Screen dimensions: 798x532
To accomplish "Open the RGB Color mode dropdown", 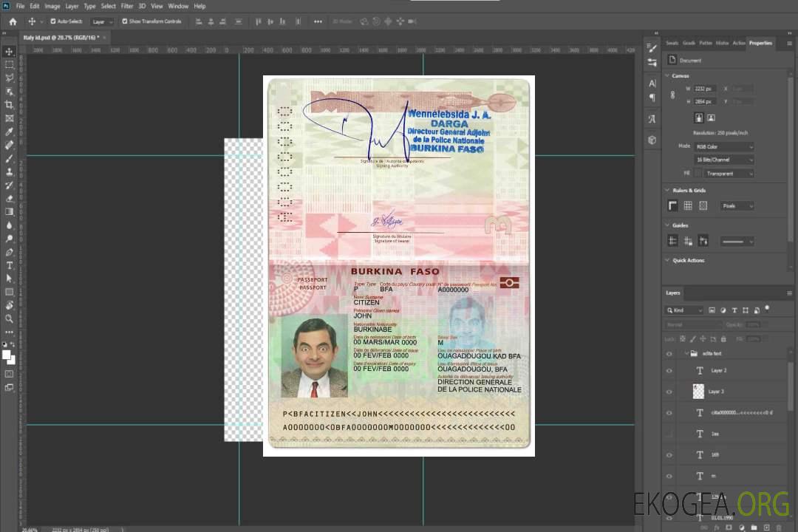I will coord(723,146).
